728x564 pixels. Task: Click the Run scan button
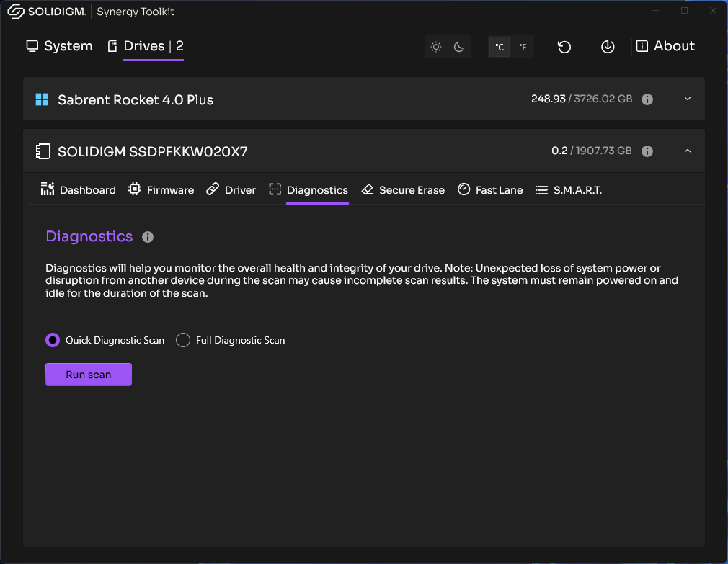[89, 375]
